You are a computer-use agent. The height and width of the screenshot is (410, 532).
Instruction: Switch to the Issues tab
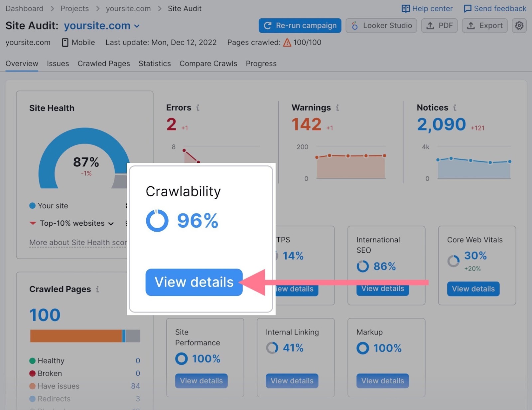(58, 64)
